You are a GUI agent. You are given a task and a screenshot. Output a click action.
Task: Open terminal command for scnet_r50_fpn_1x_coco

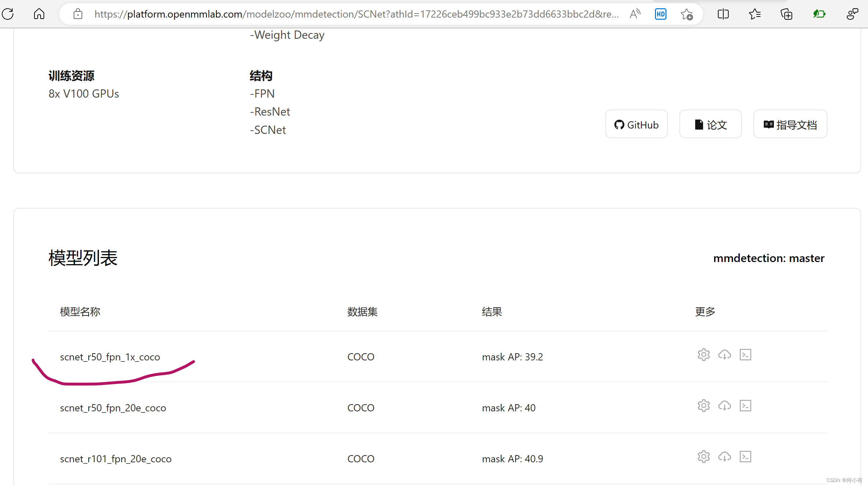745,355
